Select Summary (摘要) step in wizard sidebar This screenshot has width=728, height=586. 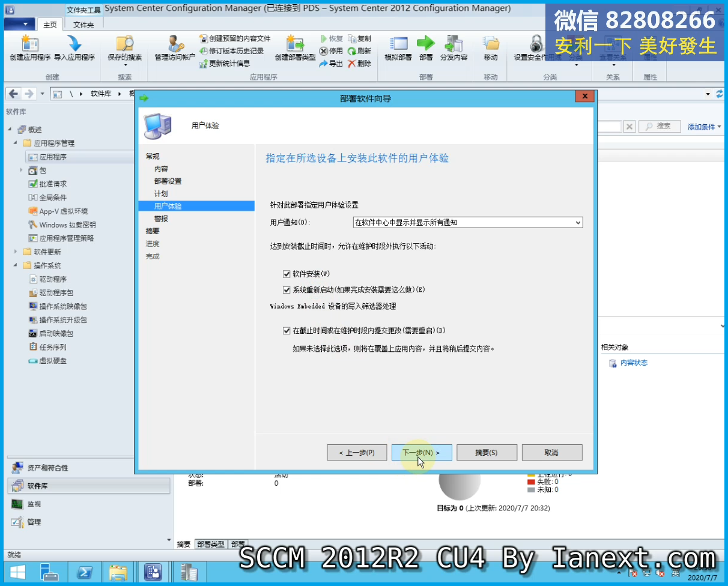pos(153,231)
